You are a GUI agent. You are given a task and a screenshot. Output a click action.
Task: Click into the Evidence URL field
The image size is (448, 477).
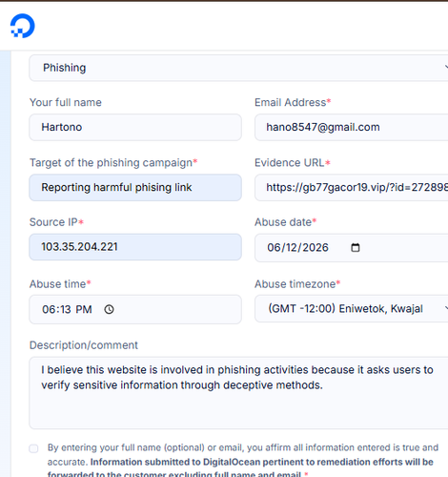click(351, 187)
